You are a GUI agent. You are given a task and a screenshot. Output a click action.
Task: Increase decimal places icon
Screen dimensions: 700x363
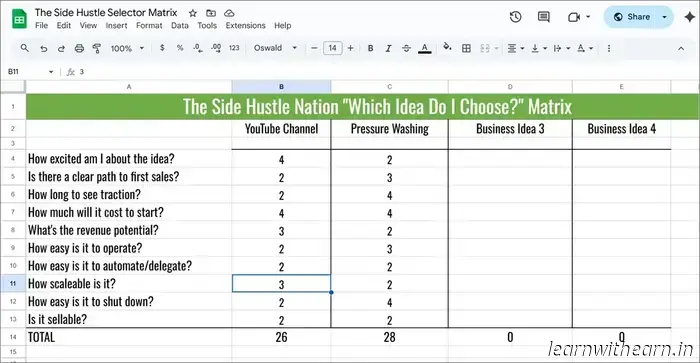(x=216, y=48)
